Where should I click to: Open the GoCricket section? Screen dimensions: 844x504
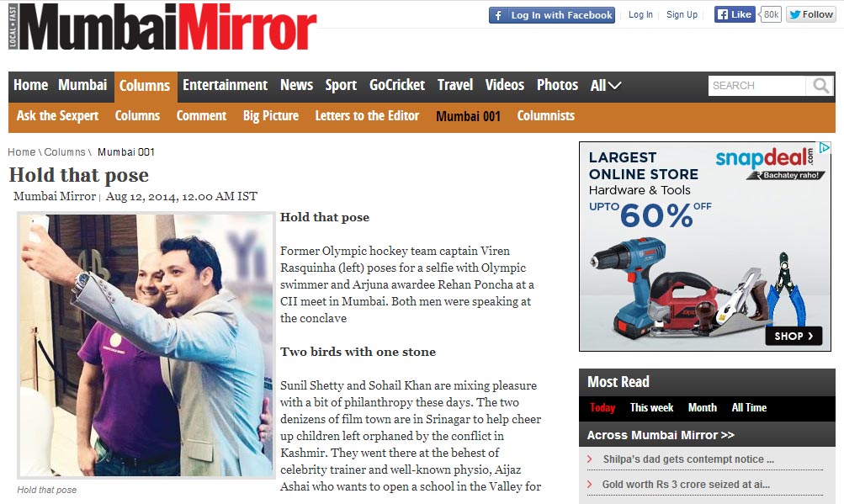397,85
